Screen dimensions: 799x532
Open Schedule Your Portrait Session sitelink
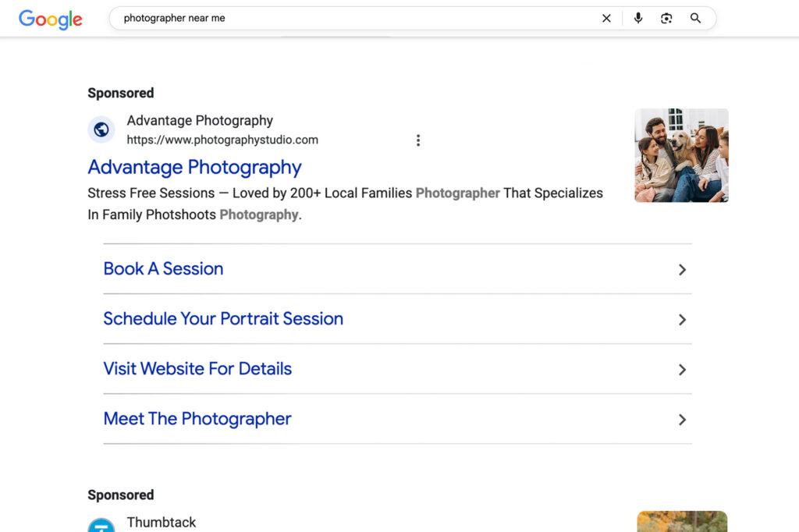point(223,318)
